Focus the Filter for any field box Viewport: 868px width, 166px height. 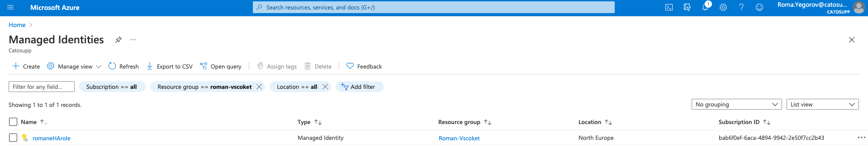point(42,87)
